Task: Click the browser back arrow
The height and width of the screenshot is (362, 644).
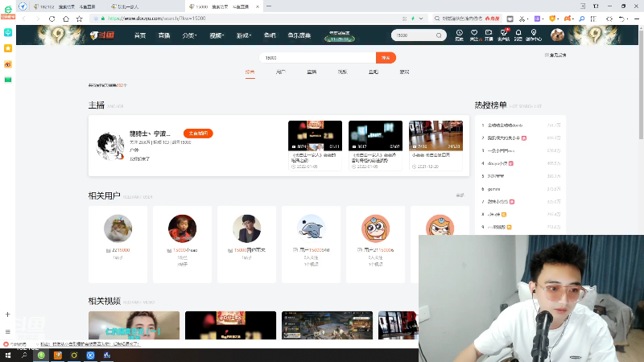Action: tap(24, 19)
